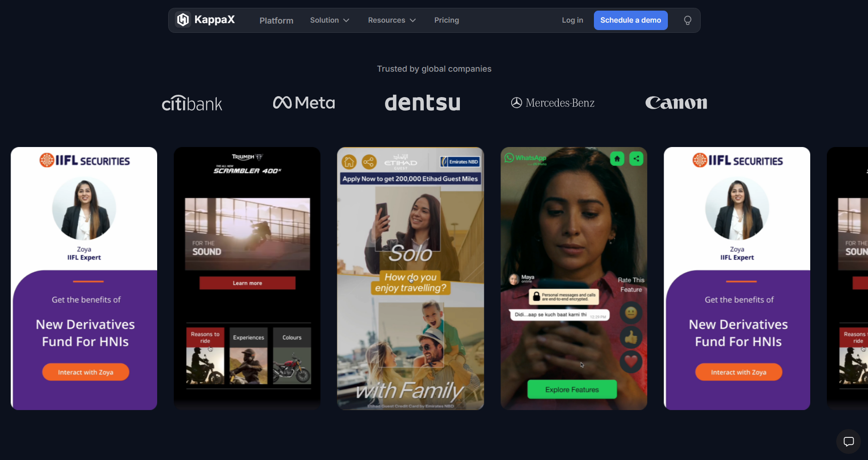This screenshot has width=868, height=460.
Task: Click Maya's avatar on WhatsApp card
Action: click(513, 279)
